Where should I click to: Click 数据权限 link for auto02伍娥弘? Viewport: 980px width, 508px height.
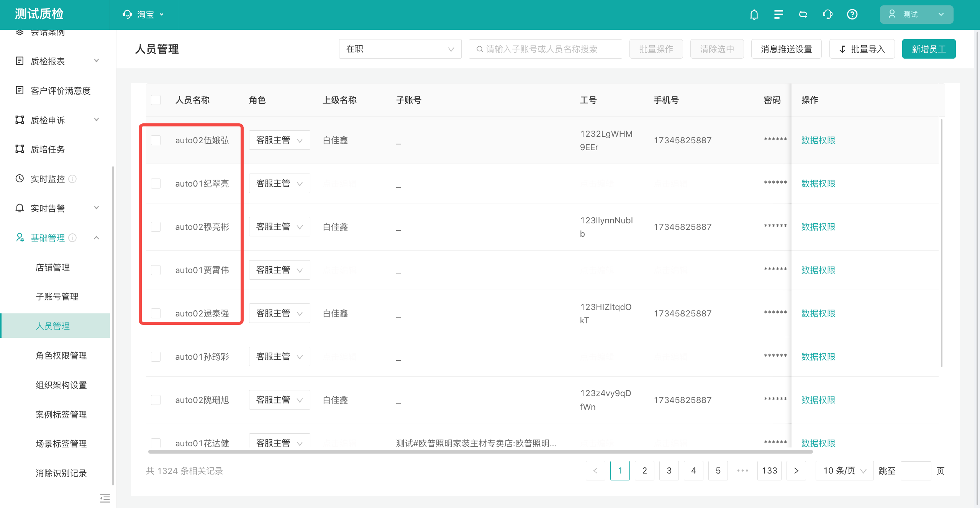pyautogui.click(x=818, y=140)
